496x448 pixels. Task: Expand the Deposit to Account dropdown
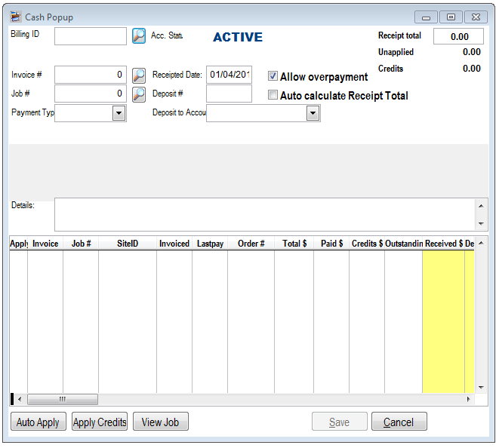click(313, 113)
